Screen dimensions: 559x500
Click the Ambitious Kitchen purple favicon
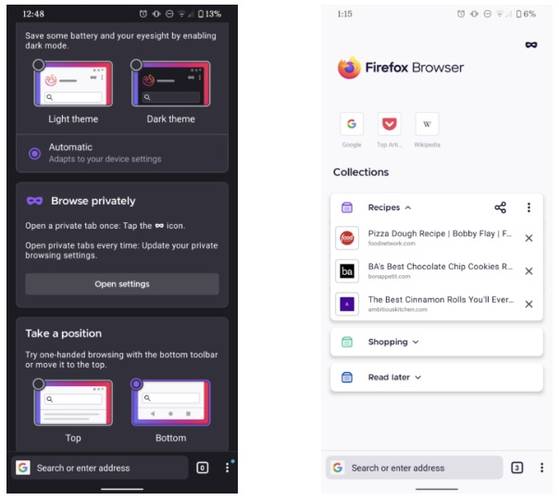point(347,304)
